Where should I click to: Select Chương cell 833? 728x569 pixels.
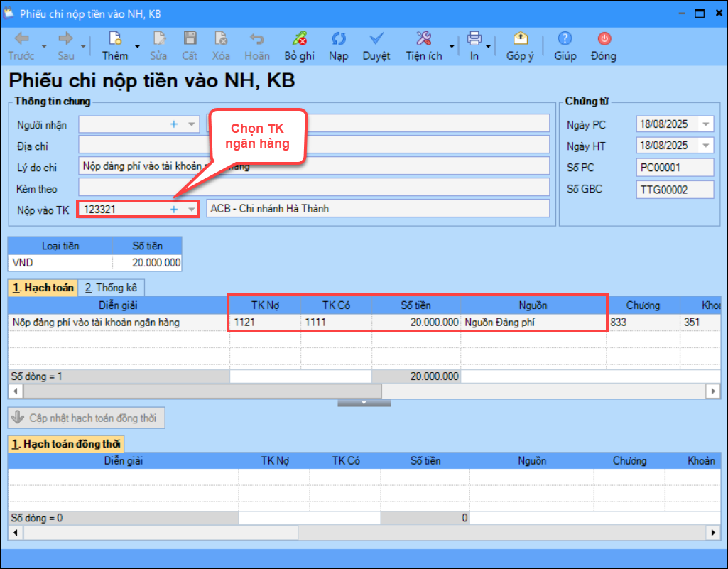[x=643, y=323]
